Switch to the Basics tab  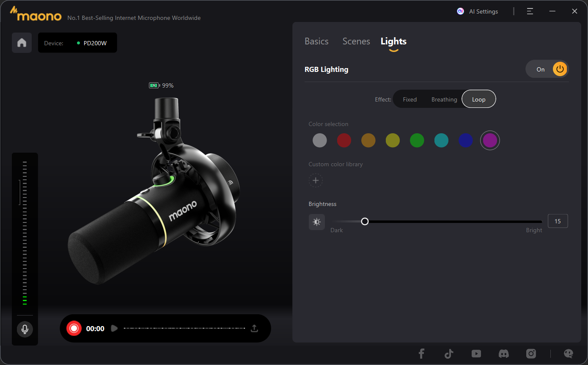point(316,41)
